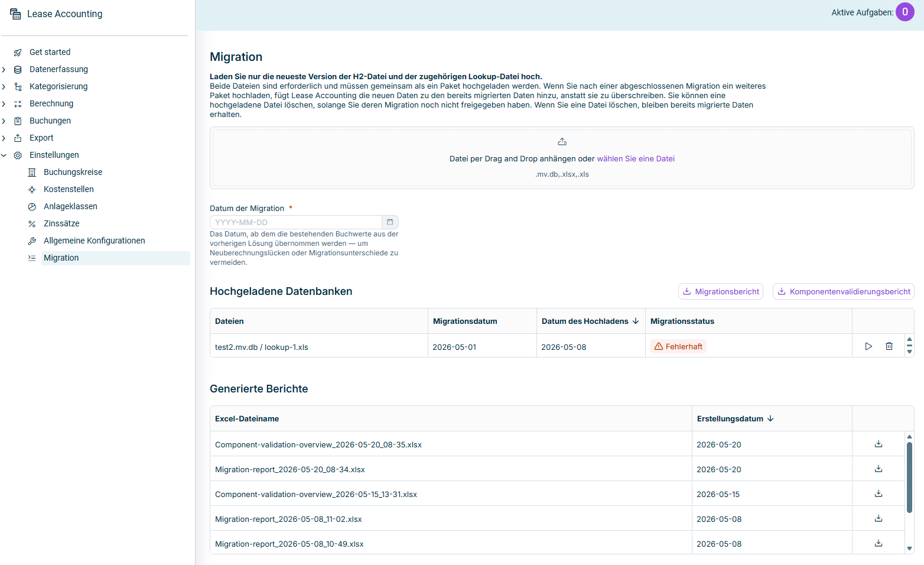Screen dimensions: 924x565
Task: Click the upload icon in the drop zone
Action: pos(562,142)
